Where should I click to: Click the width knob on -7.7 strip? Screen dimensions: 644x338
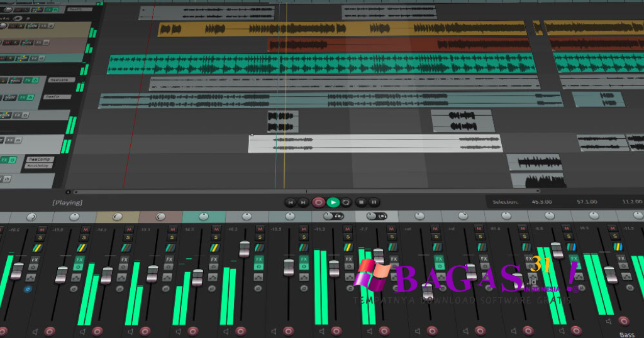pyautogui.click(x=382, y=215)
